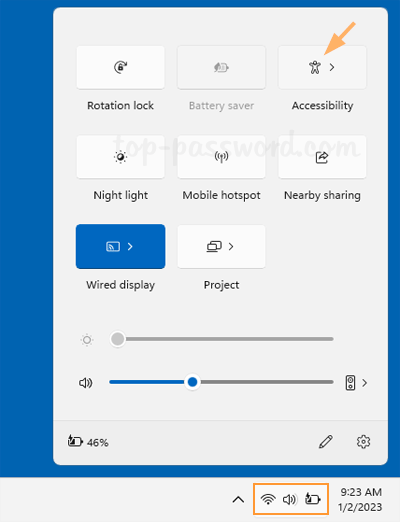Image resolution: width=400 pixels, height=522 pixels.
Task: Edit quick settings with pencil icon
Action: tap(326, 442)
